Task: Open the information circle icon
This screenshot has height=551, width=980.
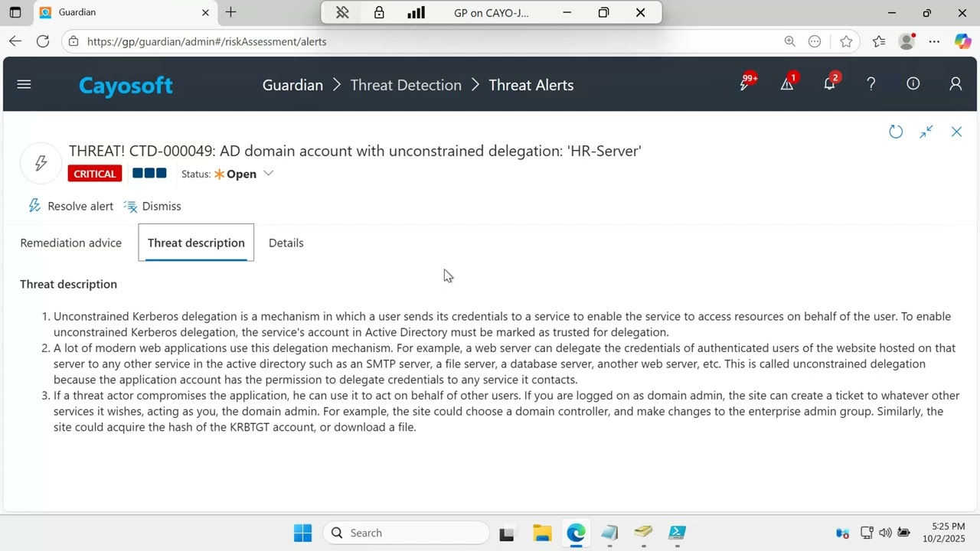Action: pos(913,84)
